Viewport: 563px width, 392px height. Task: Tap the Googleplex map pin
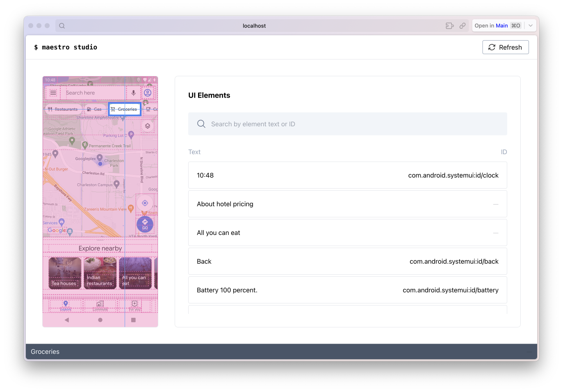point(100,158)
